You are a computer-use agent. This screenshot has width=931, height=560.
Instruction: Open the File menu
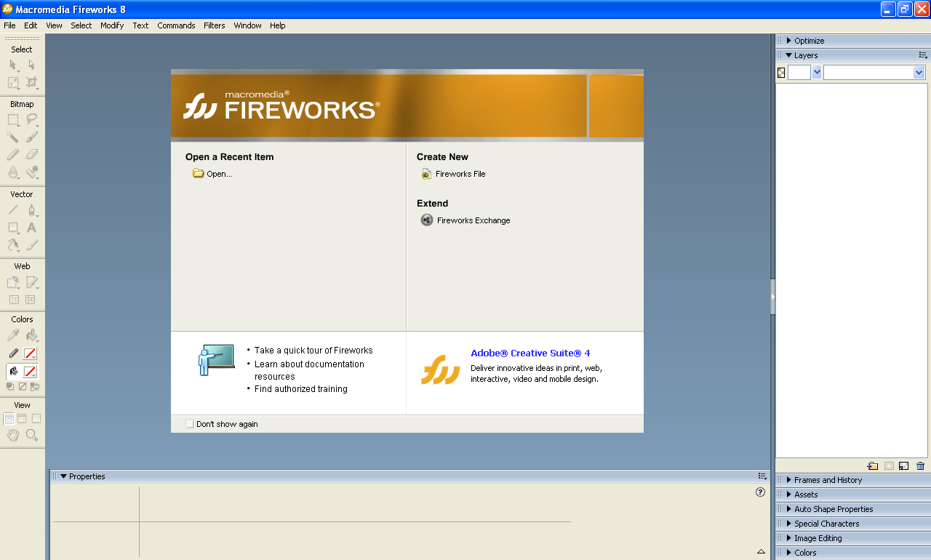pyautogui.click(x=9, y=25)
